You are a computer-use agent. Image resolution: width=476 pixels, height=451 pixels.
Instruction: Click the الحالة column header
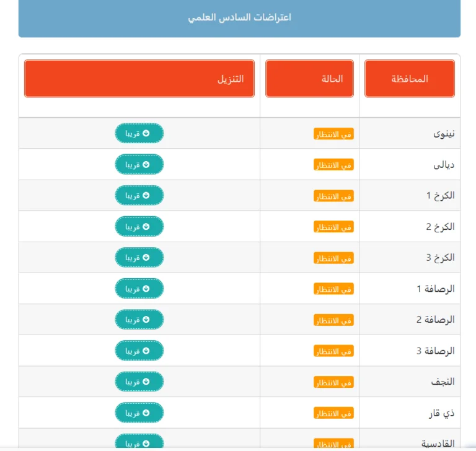(309, 79)
